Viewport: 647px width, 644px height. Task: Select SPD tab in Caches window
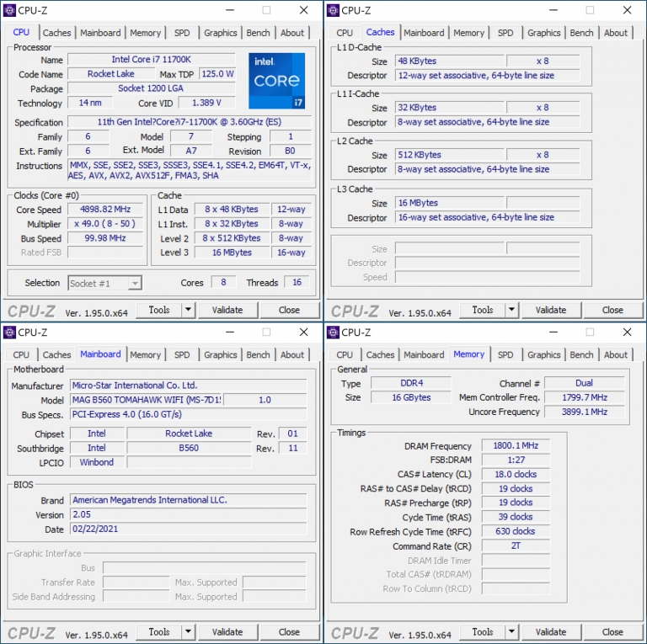[x=505, y=33]
